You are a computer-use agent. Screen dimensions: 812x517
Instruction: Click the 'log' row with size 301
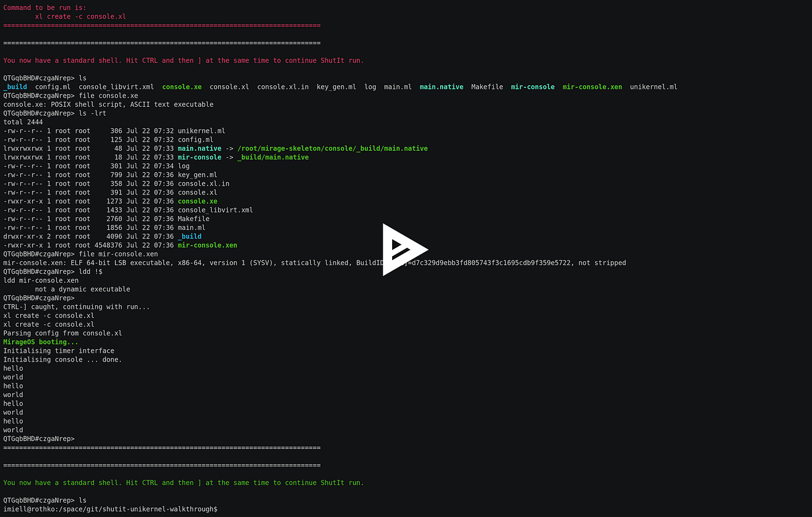coord(96,166)
